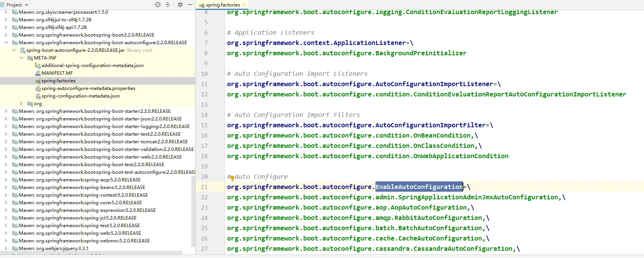Click the MANIFEST.MF file icon
The height and width of the screenshot is (258, 644).
tap(38, 73)
